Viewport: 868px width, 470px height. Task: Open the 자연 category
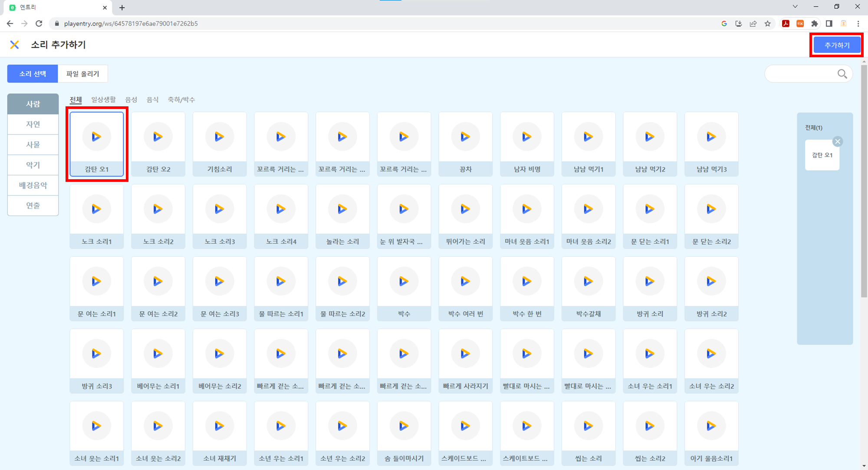[33, 124]
